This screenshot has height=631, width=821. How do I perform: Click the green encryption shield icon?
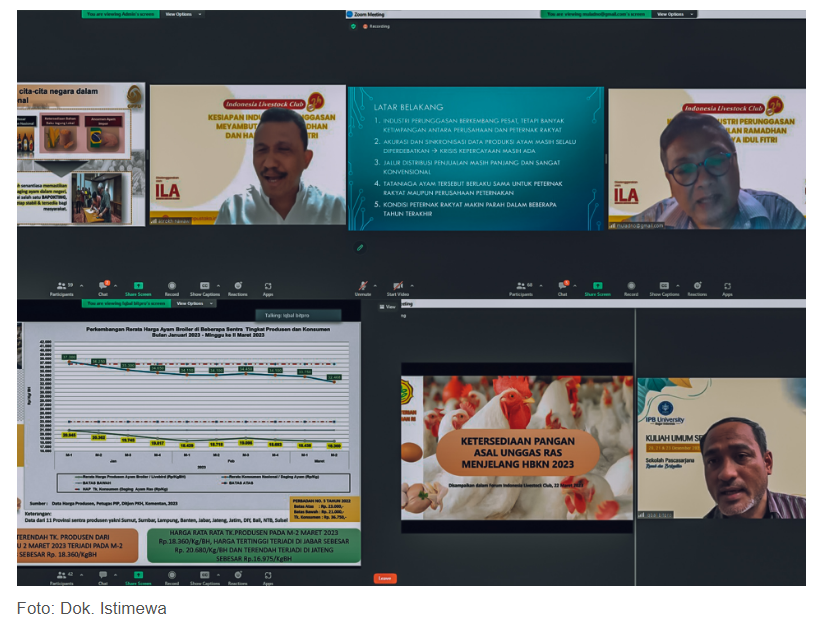point(353,26)
